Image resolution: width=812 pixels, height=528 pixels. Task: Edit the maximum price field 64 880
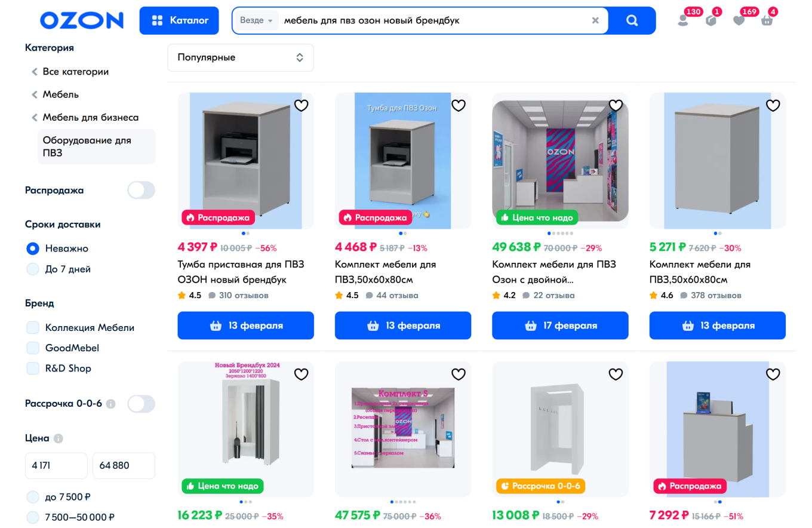click(x=124, y=465)
